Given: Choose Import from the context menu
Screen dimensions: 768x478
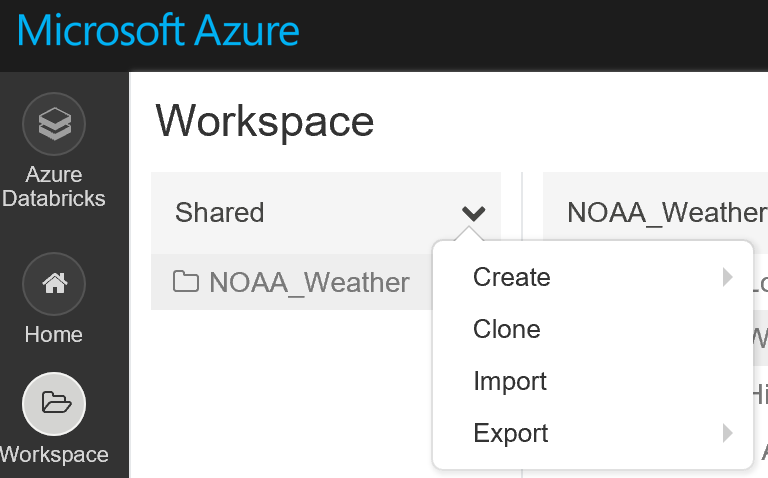Looking at the screenshot, I should (510, 381).
